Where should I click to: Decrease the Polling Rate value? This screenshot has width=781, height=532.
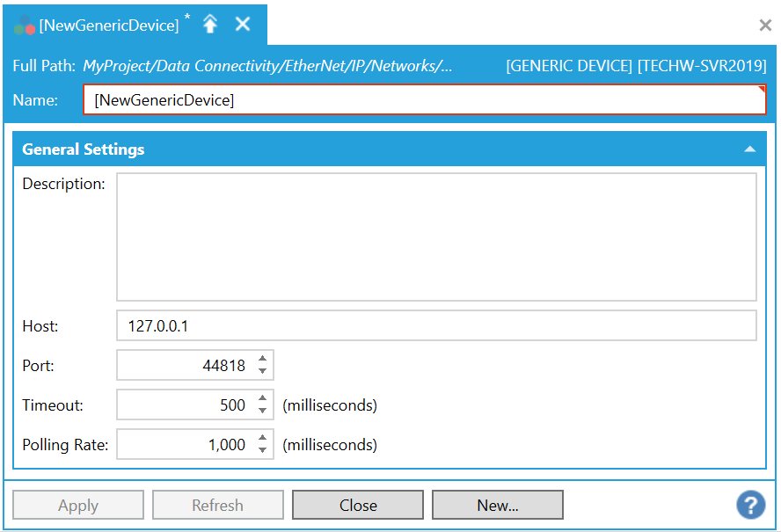tap(262, 451)
